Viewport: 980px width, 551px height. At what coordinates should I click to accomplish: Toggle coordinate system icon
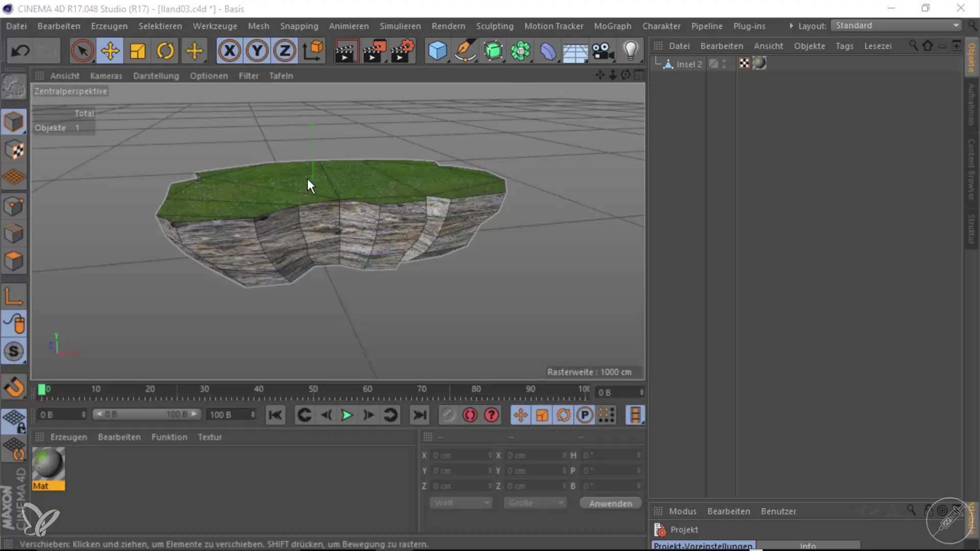click(313, 51)
